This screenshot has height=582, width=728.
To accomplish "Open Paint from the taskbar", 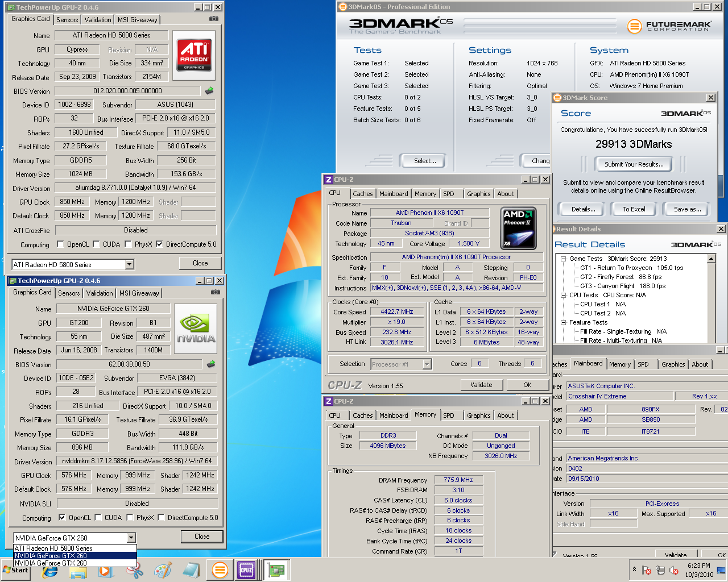I will point(163,571).
